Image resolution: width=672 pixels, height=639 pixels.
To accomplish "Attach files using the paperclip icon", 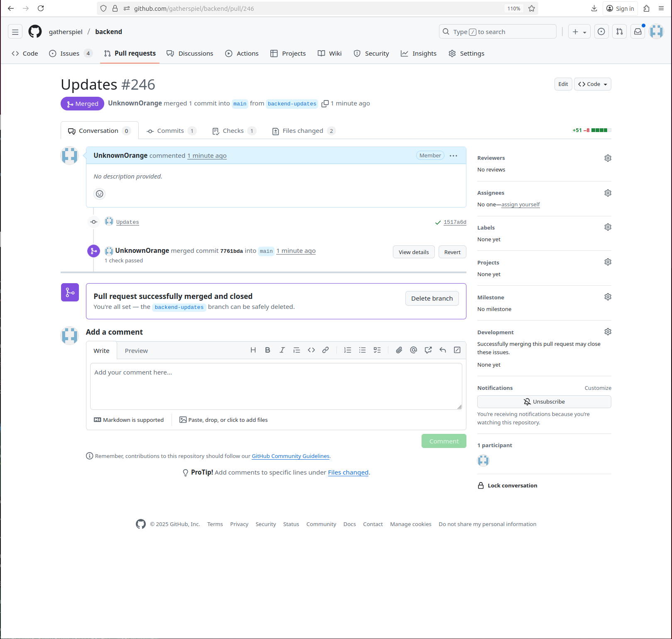I will click(x=399, y=350).
